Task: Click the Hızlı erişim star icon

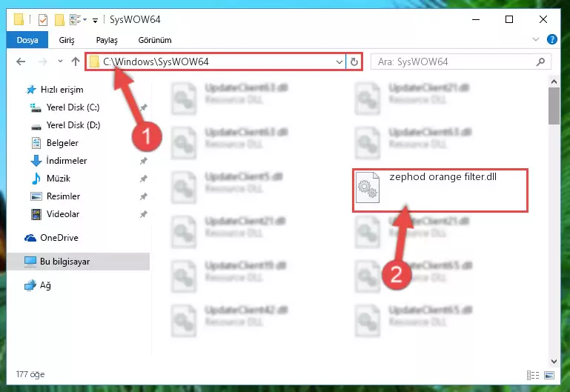Action: click(x=31, y=90)
